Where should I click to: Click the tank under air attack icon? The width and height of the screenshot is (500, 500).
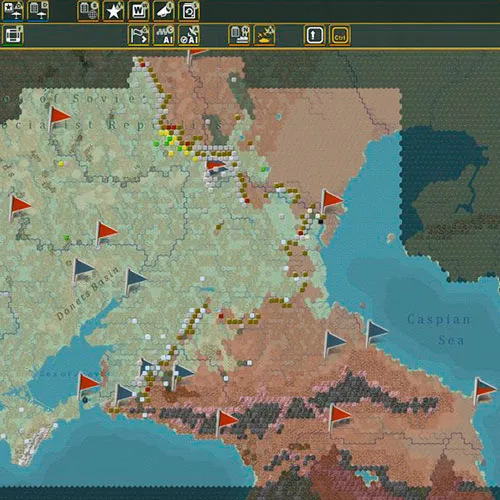[265, 35]
